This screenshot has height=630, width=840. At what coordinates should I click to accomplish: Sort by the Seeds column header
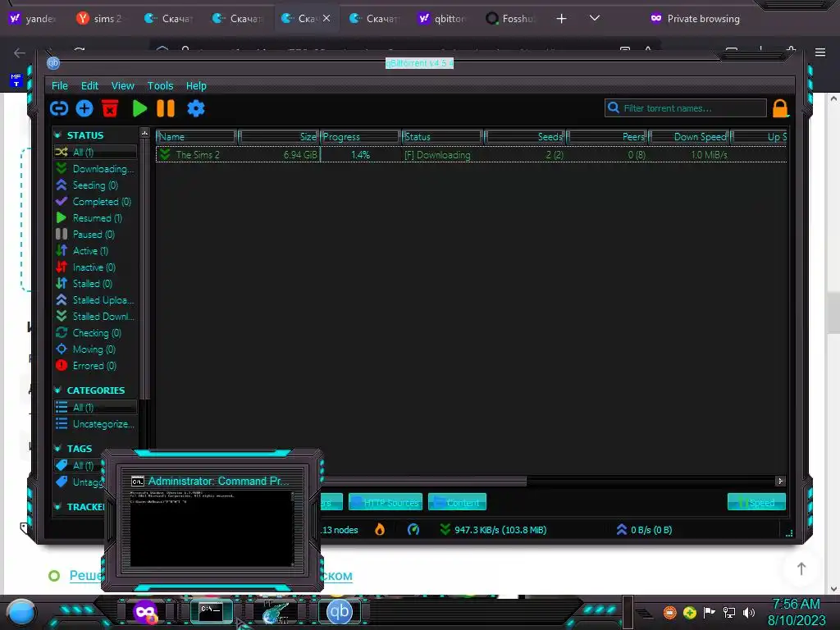tap(526, 137)
